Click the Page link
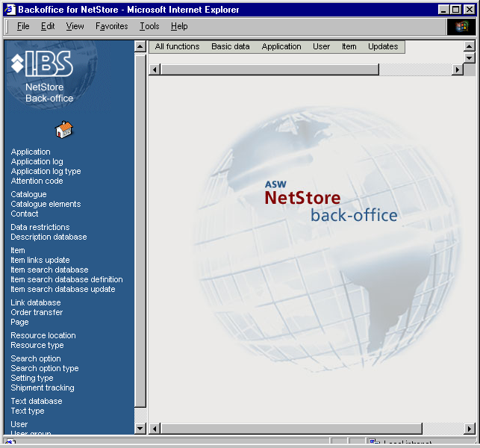 pyautogui.click(x=19, y=322)
